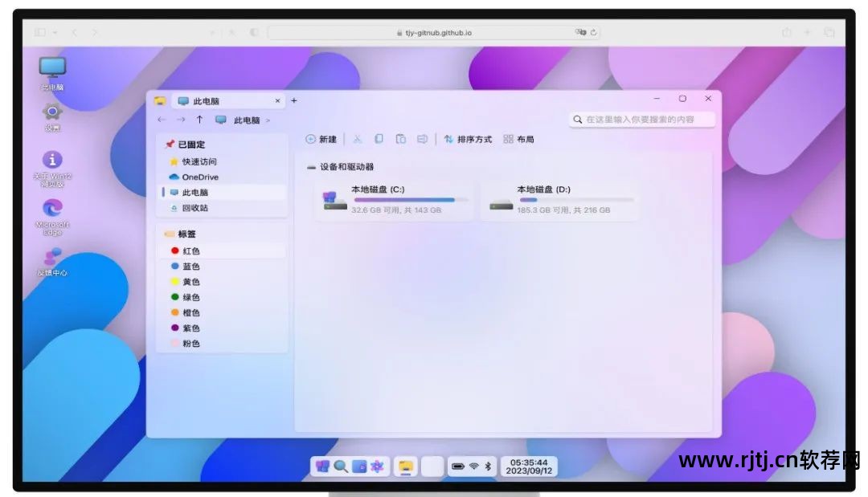Click the Rename icon next to Paste
This screenshot has width=868, height=497.
pos(423,140)
